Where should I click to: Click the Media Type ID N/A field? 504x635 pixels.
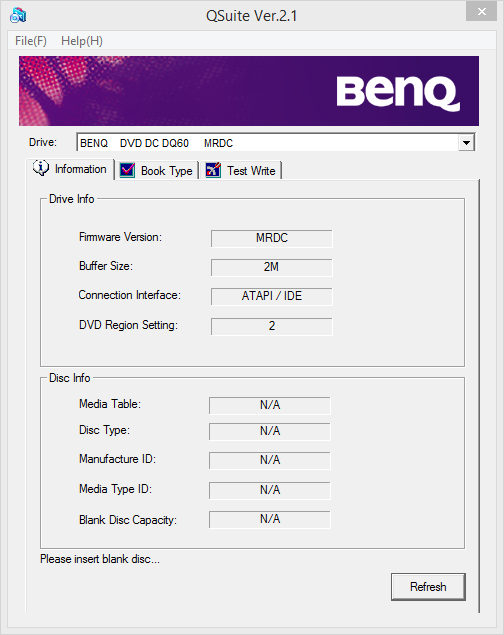pyautogui.click(x=270, y=490)
